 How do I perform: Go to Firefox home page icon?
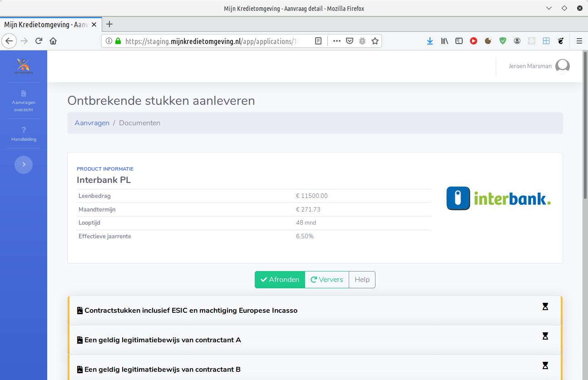pyautogui.click(x=53, y=41)
